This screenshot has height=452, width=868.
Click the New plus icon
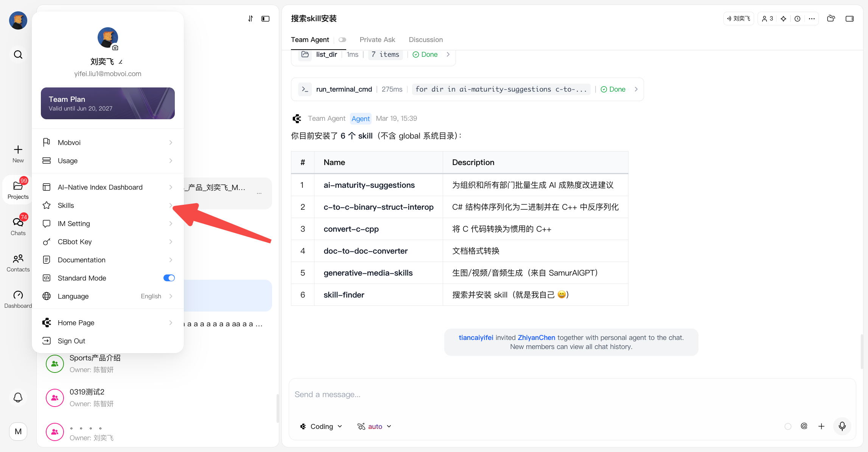click(x=18, y=154)
